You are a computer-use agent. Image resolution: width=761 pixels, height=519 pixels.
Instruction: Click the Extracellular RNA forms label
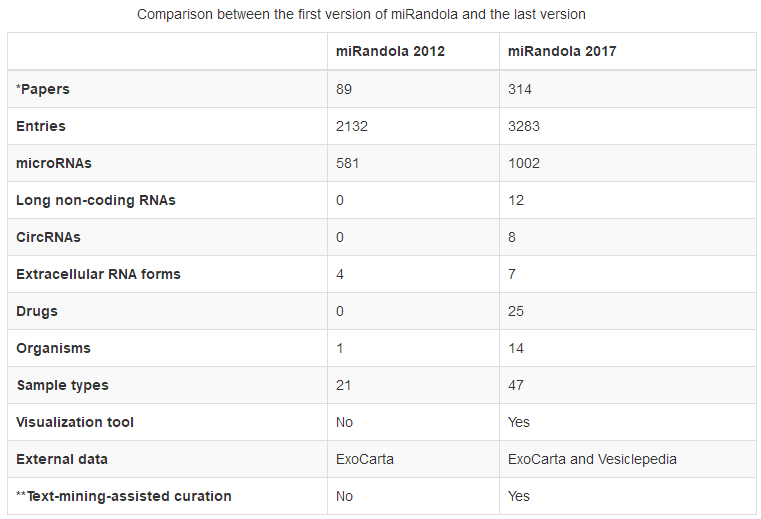click(x=98, y=274)
